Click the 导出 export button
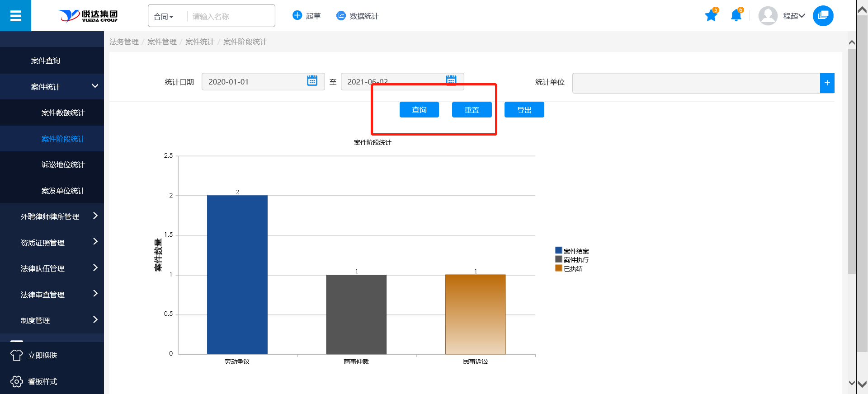868x394 pixels. point(524,110)
